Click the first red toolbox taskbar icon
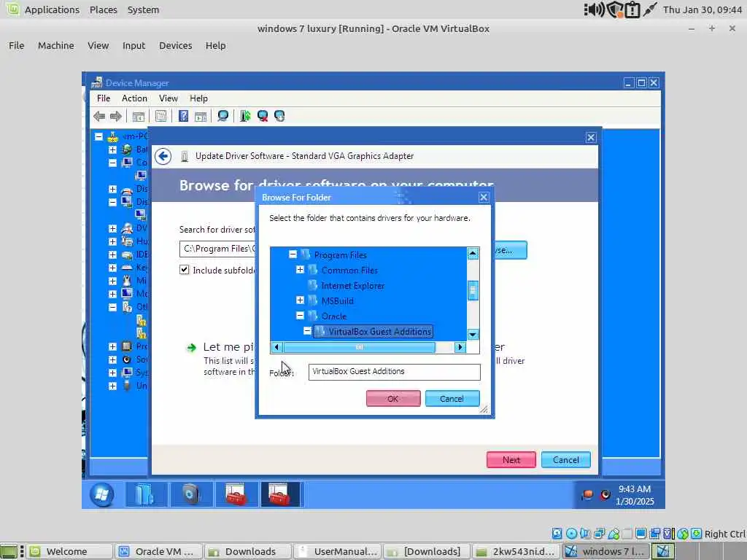The width and height of the screenshot is (747, 560). [x=236, y=494]
